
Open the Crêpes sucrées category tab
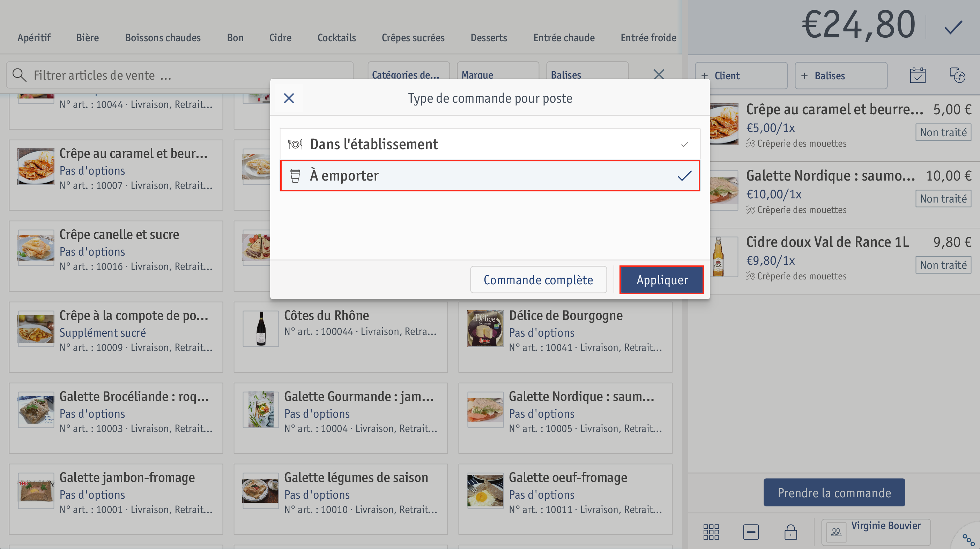click(x=413, y=38)
